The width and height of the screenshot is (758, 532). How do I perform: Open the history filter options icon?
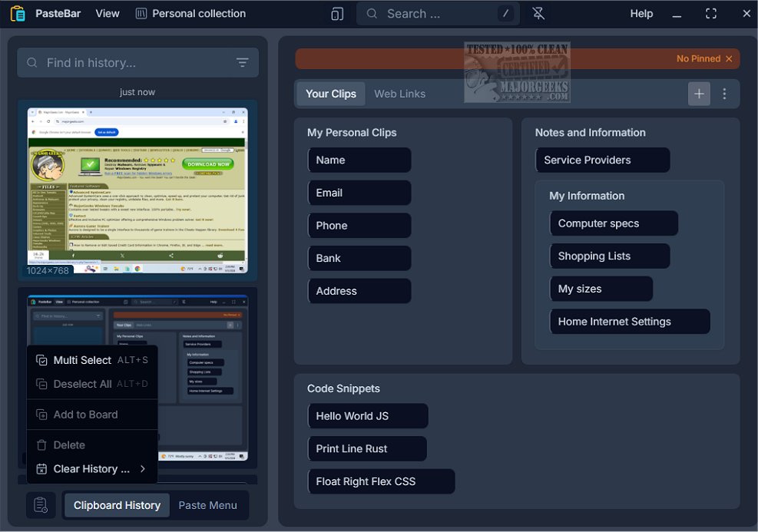(x=242, y=62)
